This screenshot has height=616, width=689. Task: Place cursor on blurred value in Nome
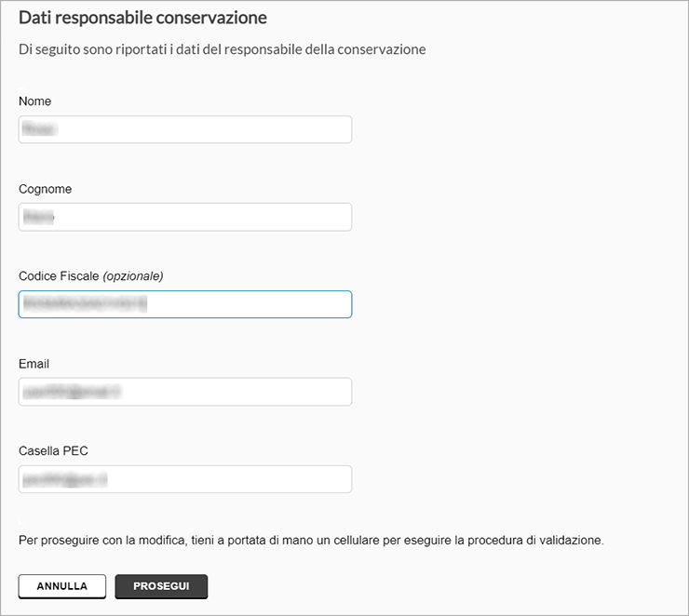[x=39, y=129]
